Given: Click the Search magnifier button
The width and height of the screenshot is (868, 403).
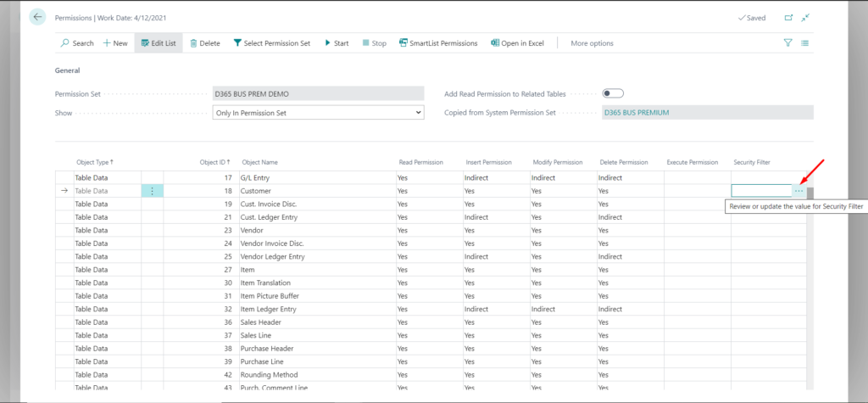Looking at the screenshot, I should tap(77, 43).
